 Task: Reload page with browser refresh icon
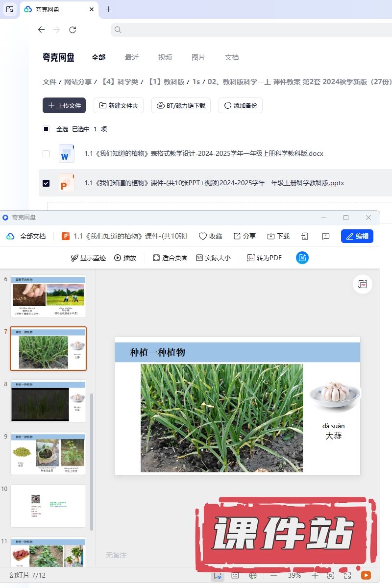pyautogui.click(x=73, y=30)
